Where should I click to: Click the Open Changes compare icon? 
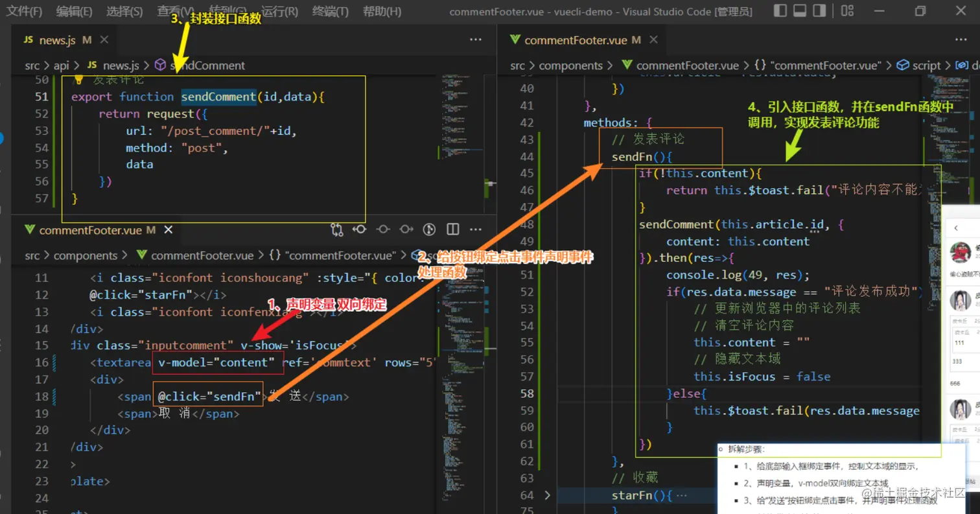coord(336,229)
